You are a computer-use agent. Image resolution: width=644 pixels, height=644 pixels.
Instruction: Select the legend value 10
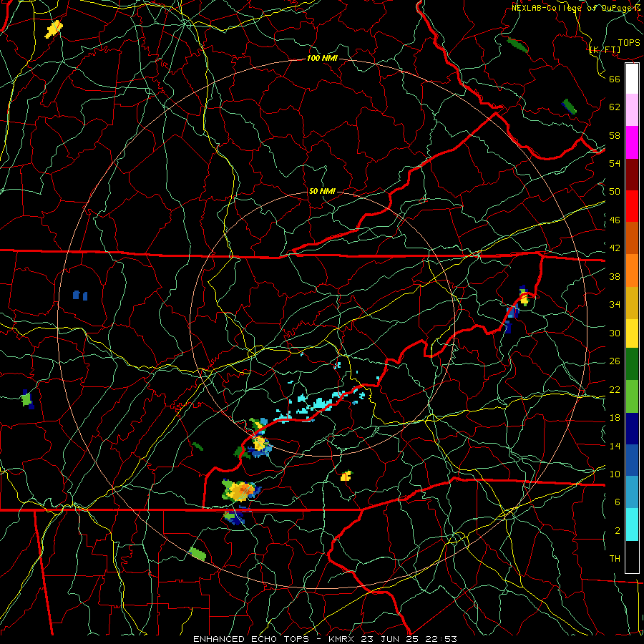point(615,474)
